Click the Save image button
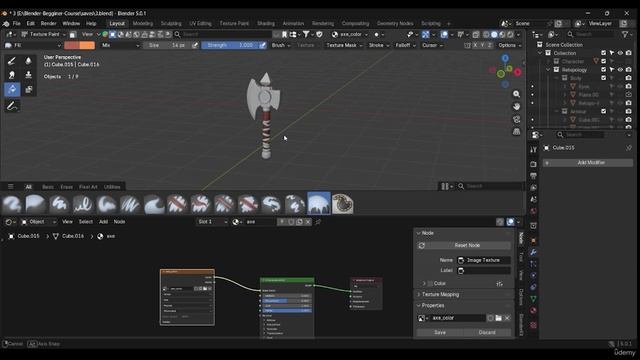 [440, 332]
